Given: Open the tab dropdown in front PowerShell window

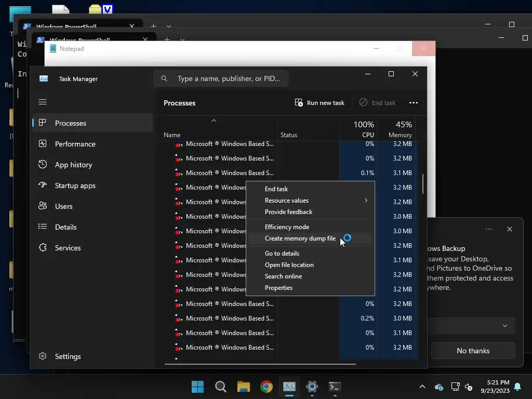Looking at the screenshot, I should click(182, 39).
